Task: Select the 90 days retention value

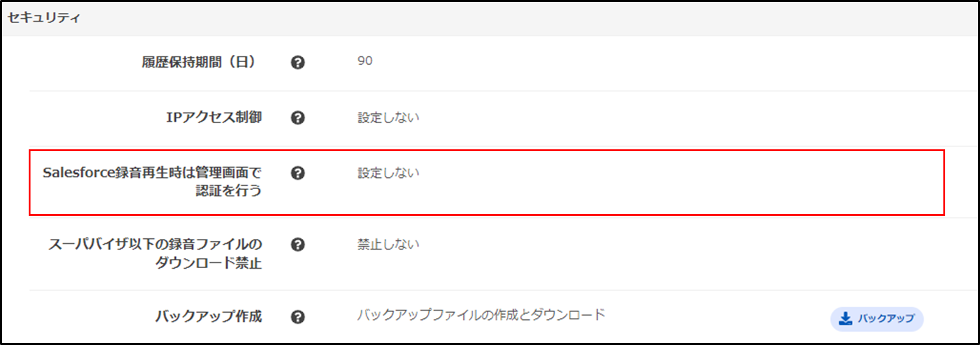Action: (365, 61)
